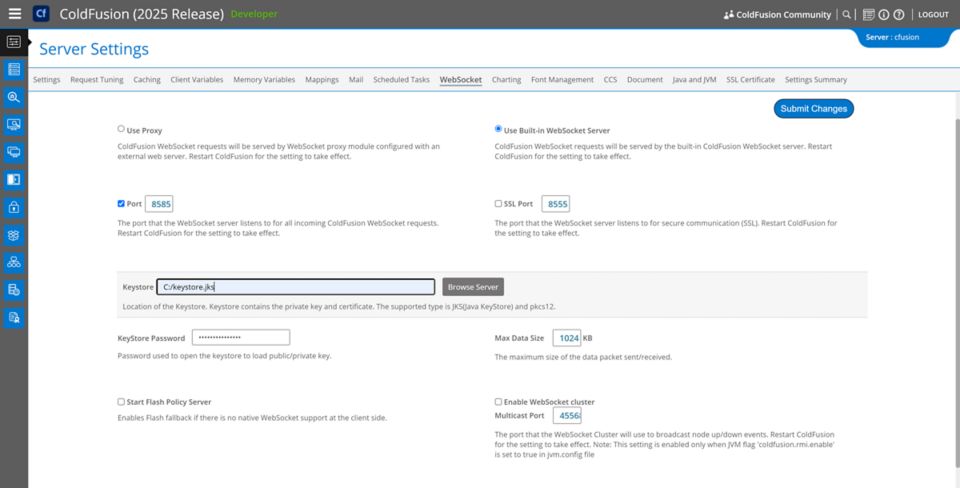This screenshot has height=488, width=960.
Task: Click the header notes icon beside search
Action: [868, 15]
